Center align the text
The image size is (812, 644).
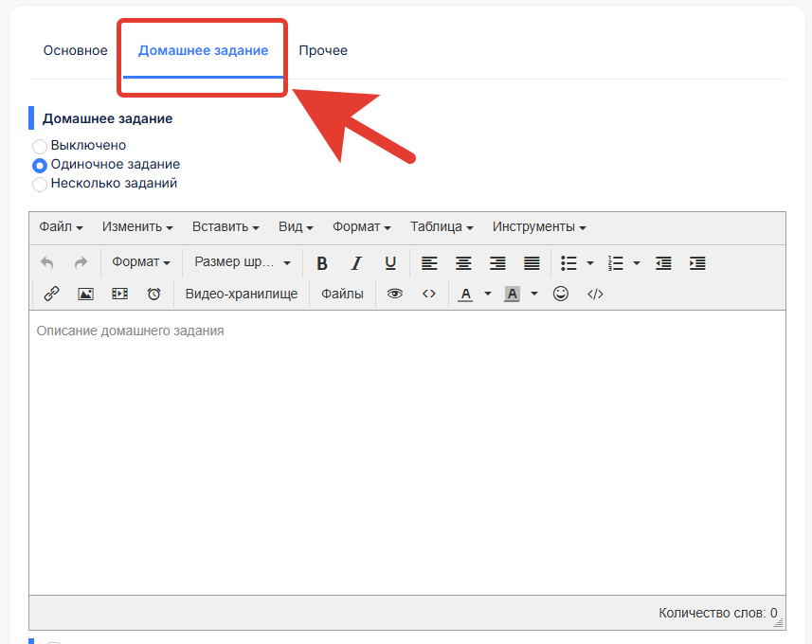tap(463, 263)
